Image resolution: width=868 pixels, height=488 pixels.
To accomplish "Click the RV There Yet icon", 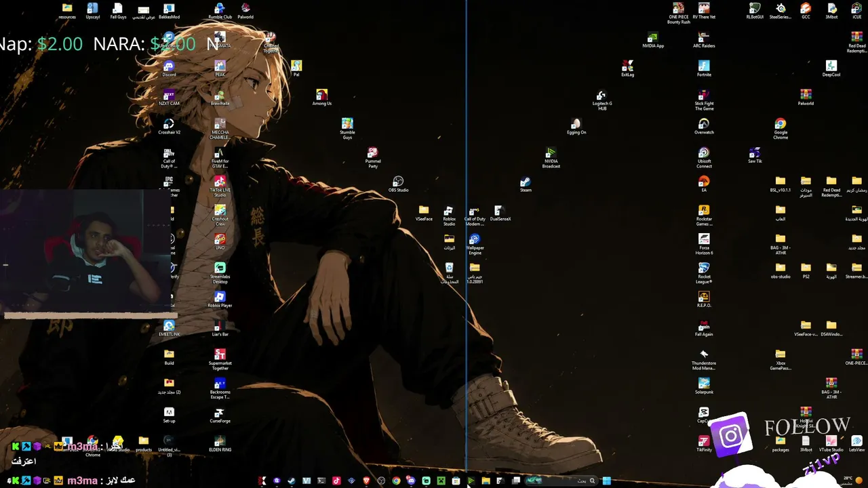I will click(704, 11).
